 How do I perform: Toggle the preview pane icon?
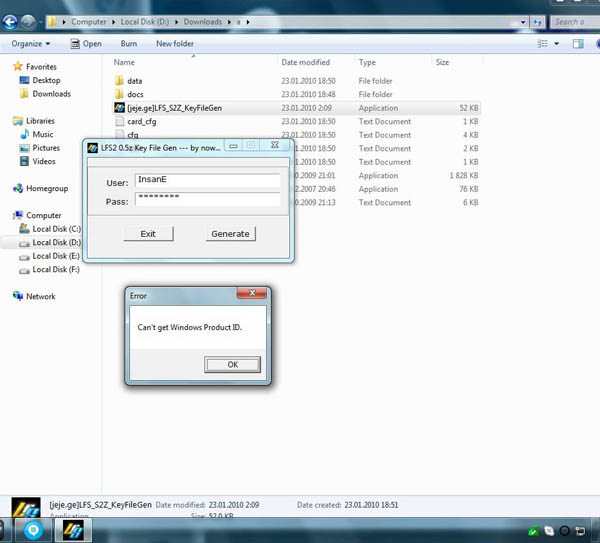[578, 44]
